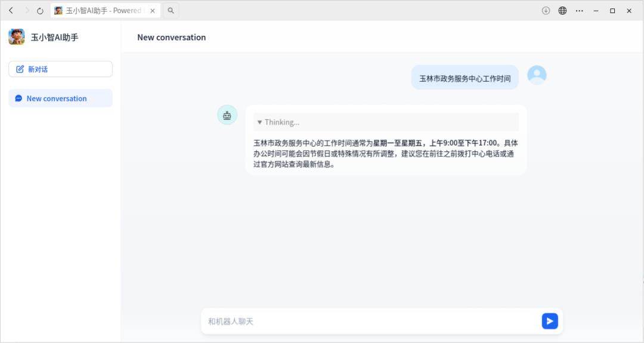Collapse the Thinking... section
This screenshot has width=644, height=343.
tap(386, 122)
